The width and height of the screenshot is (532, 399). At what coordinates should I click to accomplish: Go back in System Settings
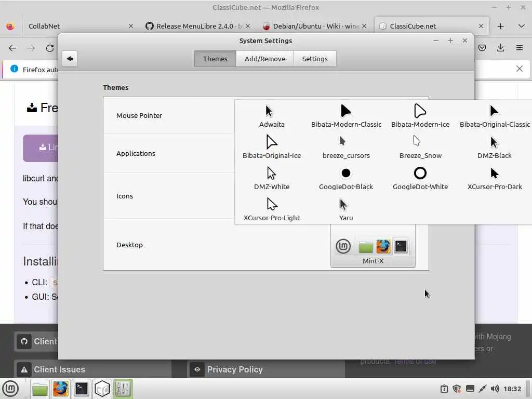70,59
